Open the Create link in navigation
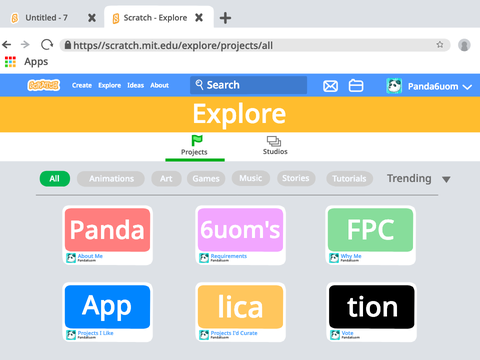Image resolution: width=480 pixels, height=360 pixels. click(82, 85)
